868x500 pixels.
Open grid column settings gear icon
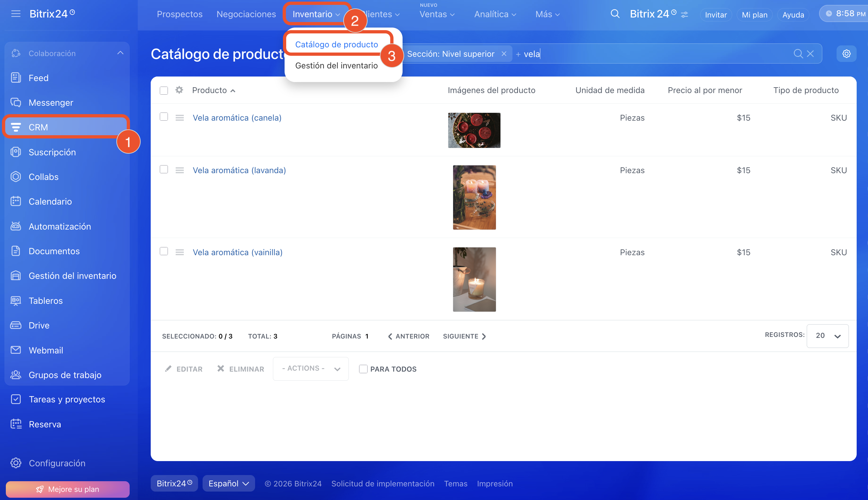click(x=179, y=90)
